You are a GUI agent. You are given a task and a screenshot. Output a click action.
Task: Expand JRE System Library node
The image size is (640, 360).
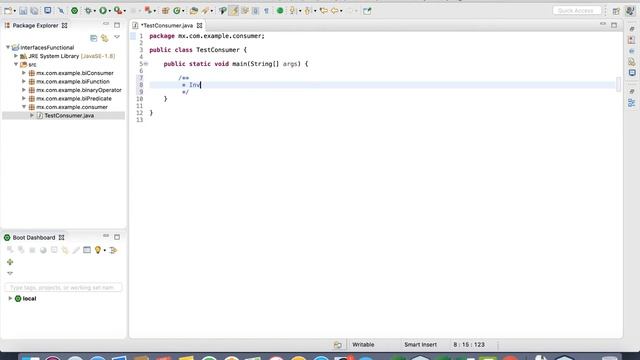tap(16, 56)
